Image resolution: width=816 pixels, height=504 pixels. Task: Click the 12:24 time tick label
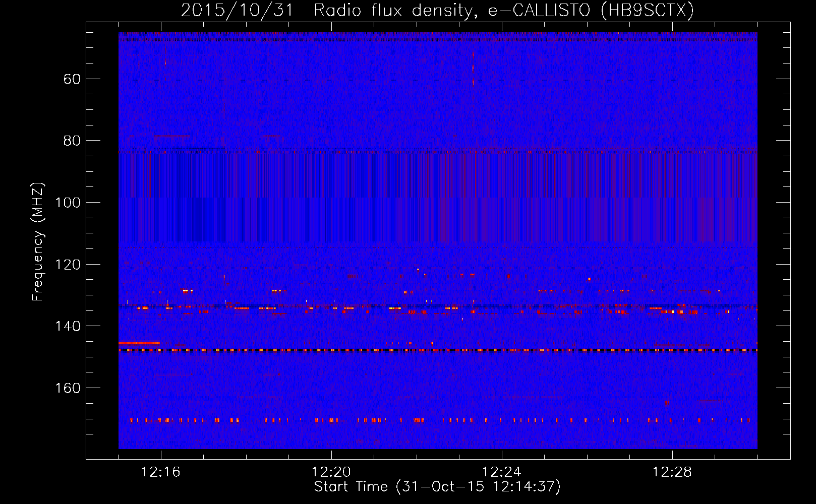[502, 472]
